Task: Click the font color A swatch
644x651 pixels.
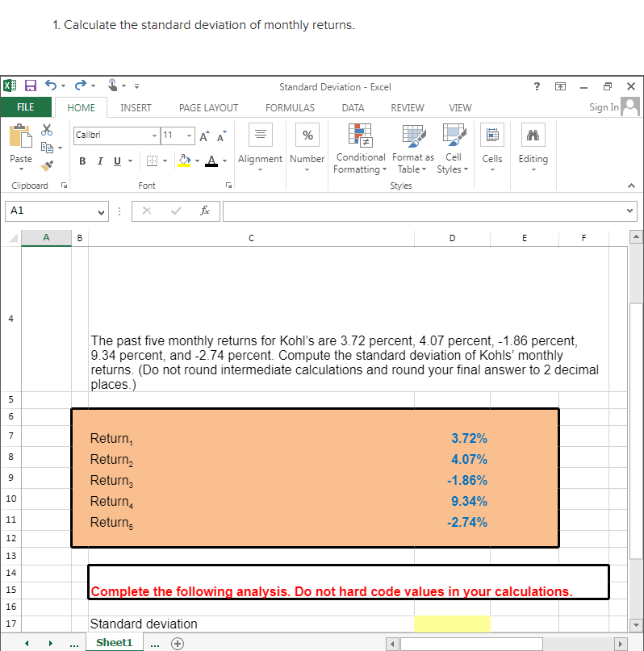Action: (211, 161)
